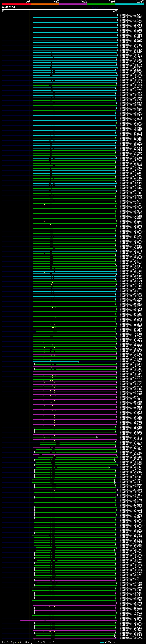146x644 pixels.
Task: Click the red 20% identity legend segment
Action: click(x=16, y=4)
